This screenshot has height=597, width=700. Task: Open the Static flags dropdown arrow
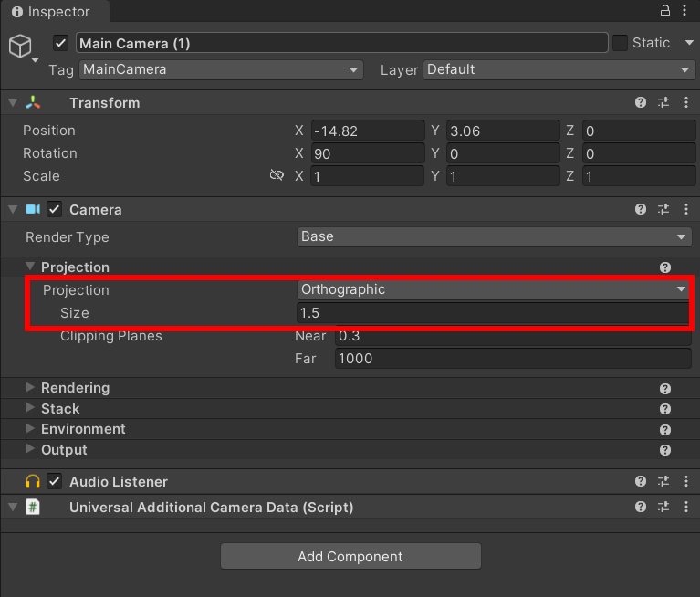689,43
